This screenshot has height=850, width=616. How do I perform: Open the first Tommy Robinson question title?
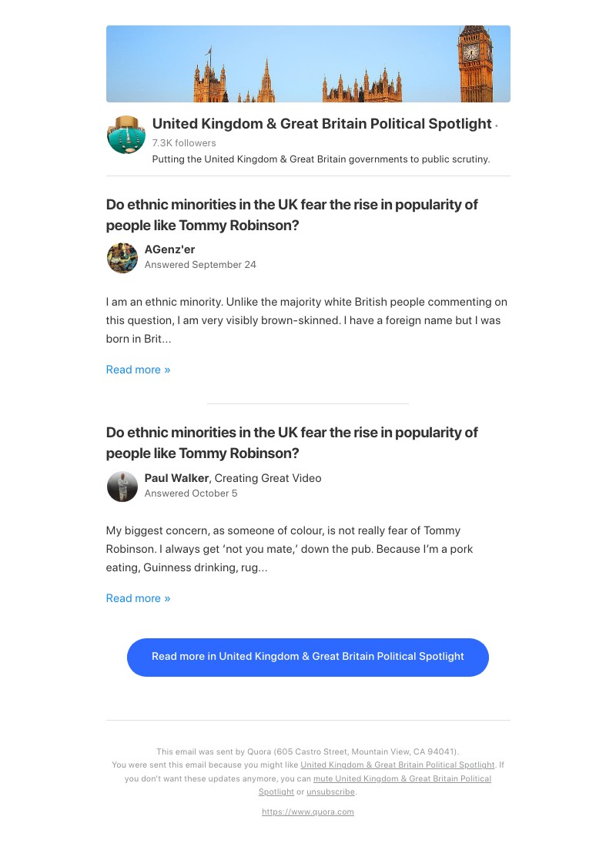pyautogui.click(x=292, y=215)
